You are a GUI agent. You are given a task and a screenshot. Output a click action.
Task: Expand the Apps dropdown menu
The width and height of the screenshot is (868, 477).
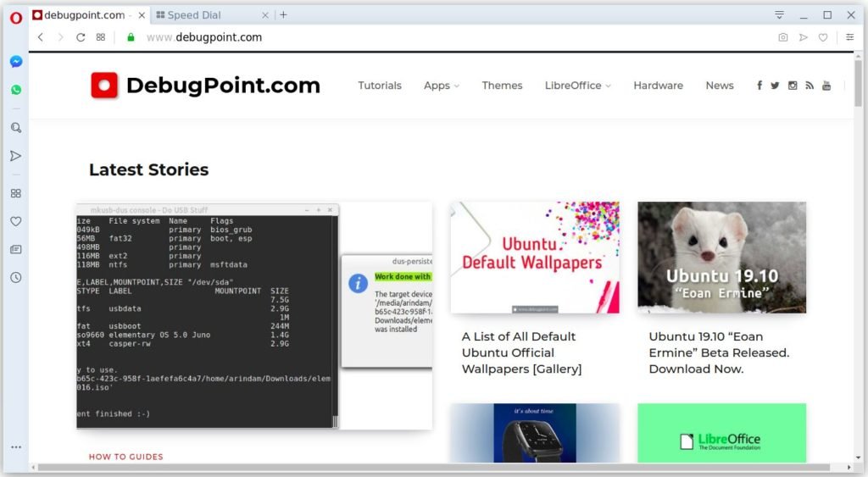tap(441, 86)
